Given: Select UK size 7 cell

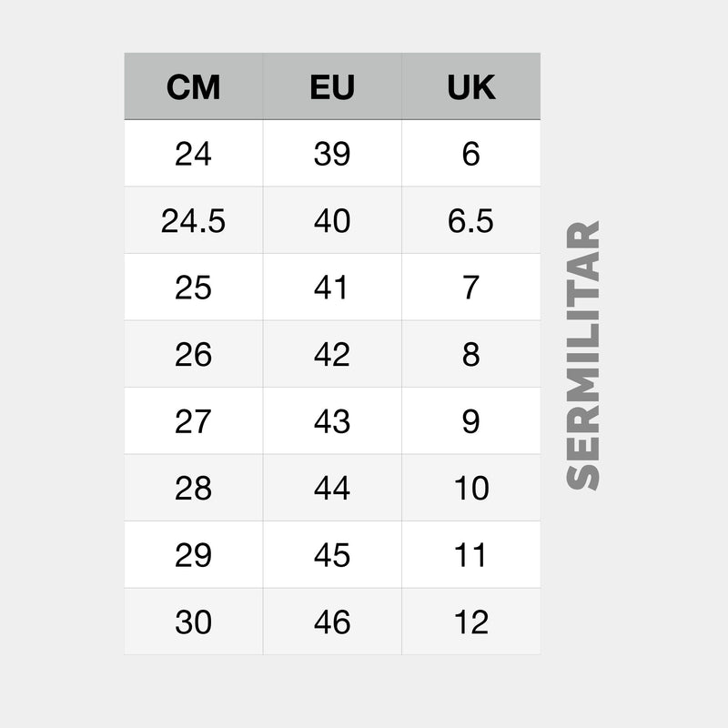Looking at the screenshot, I should coord(470,288).
